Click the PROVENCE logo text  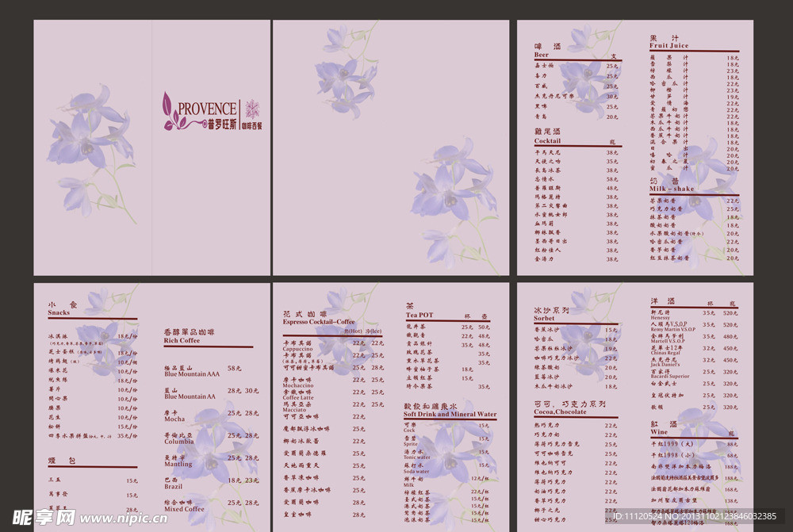[x=207, y=109]
